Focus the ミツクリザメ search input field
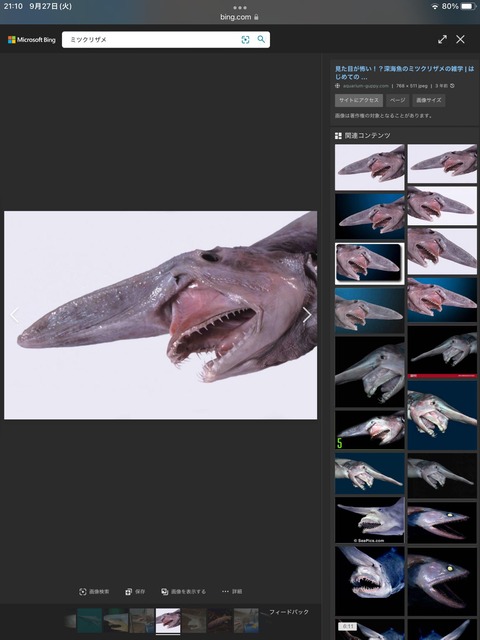The height and width of the screenshot is (640, 480). pyautogui.click(x=153, y=40)
